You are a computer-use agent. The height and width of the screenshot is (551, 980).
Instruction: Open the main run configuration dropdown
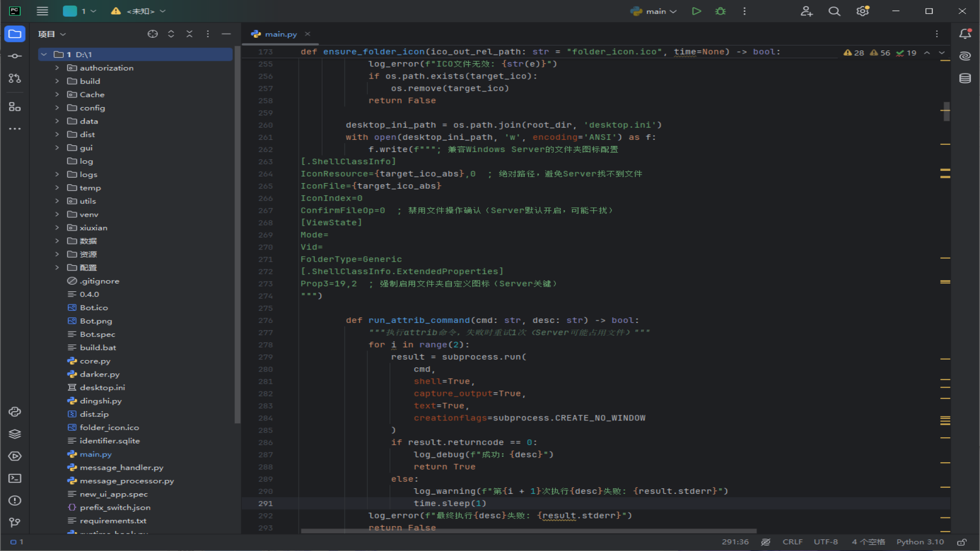coord(654,11)
